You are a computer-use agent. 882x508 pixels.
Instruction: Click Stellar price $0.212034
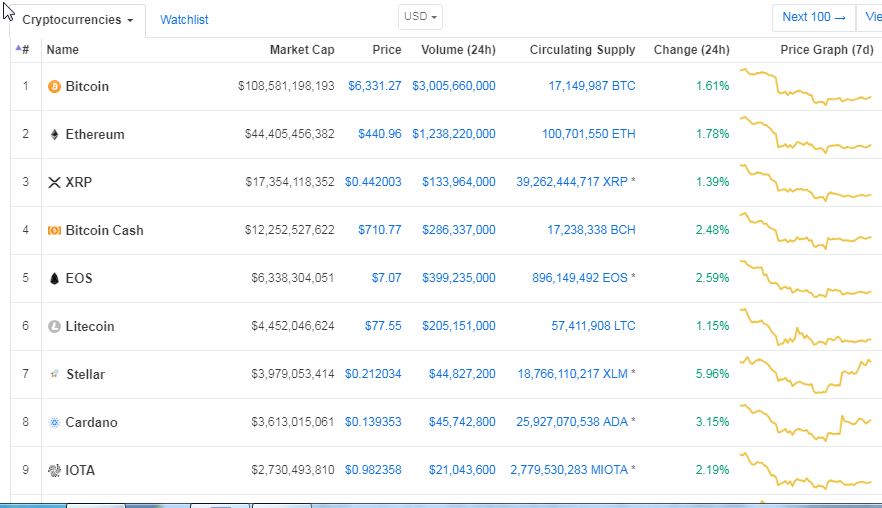coord(373,374)
